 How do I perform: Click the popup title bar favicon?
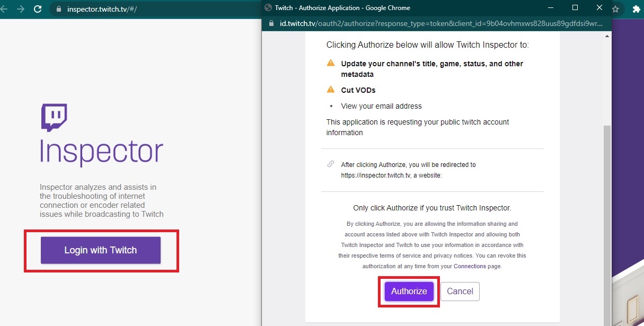268,7
